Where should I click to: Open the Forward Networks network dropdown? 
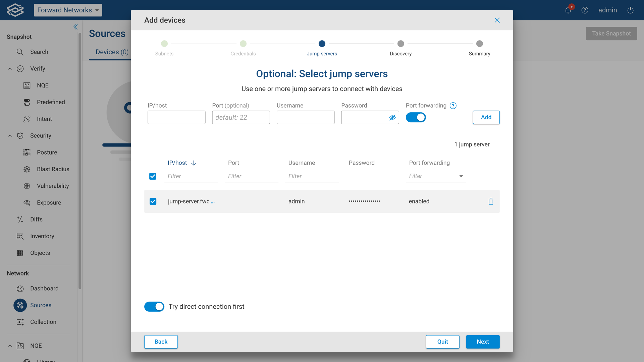point(68,10)
